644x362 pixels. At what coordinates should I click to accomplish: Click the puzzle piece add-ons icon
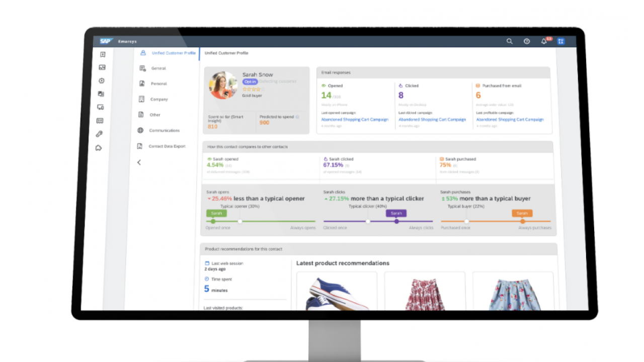coord(99,148)
